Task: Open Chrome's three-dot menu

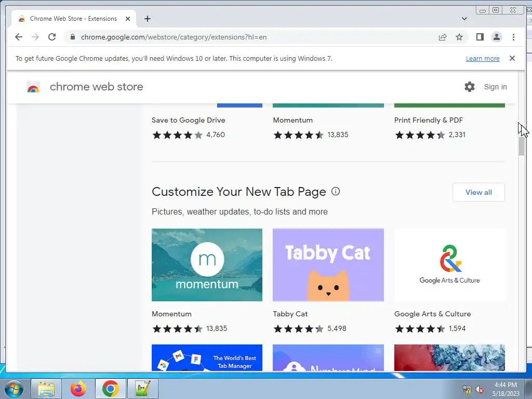Action: [513, 37]
